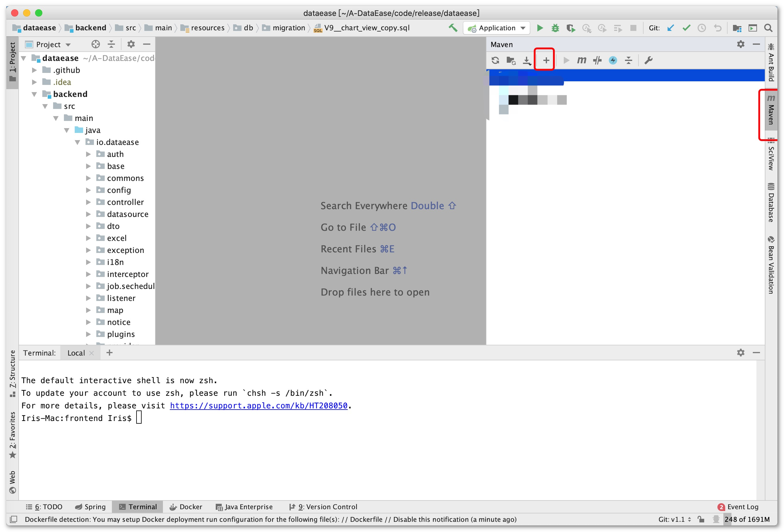Open the Apple support HT208050 link
Screen dimensions: 784x532
tap(258, 405)
